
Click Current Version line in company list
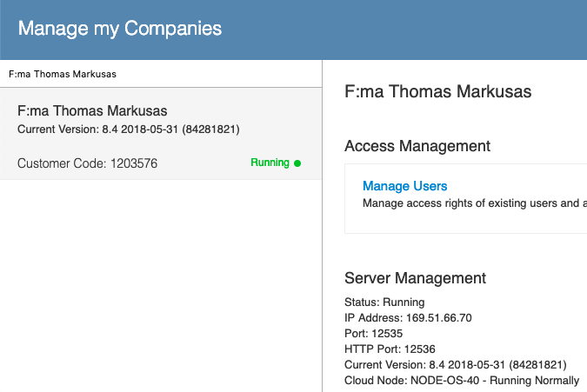point(129,130)
